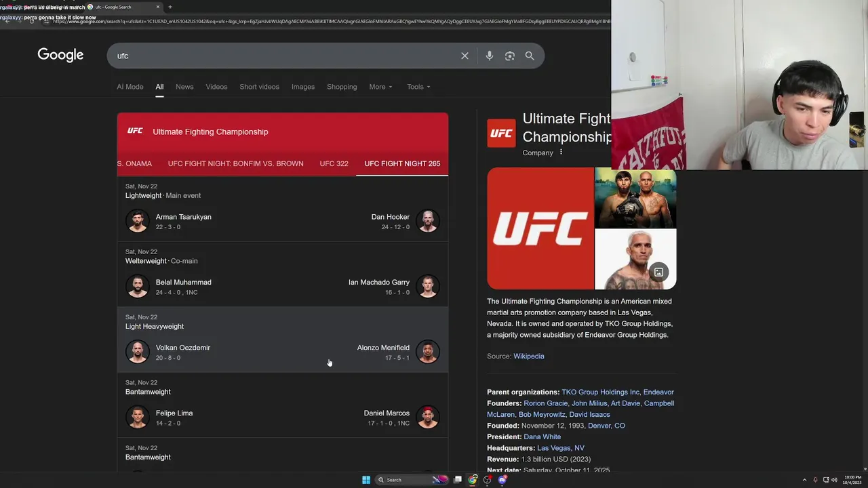Open Chrome from the taskbar
Viewport: 868px width, 488px height.
coord(473,480)
